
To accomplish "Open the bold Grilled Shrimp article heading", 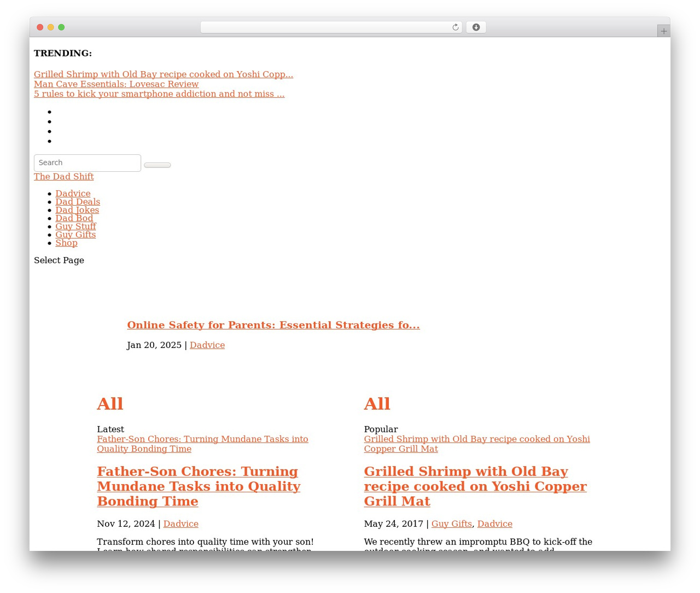I will 475,486.
